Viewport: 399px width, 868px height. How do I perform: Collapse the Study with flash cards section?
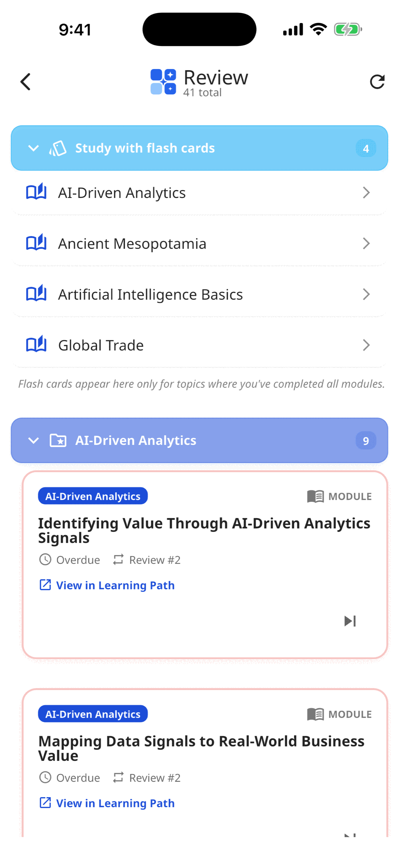click(33, 148)
